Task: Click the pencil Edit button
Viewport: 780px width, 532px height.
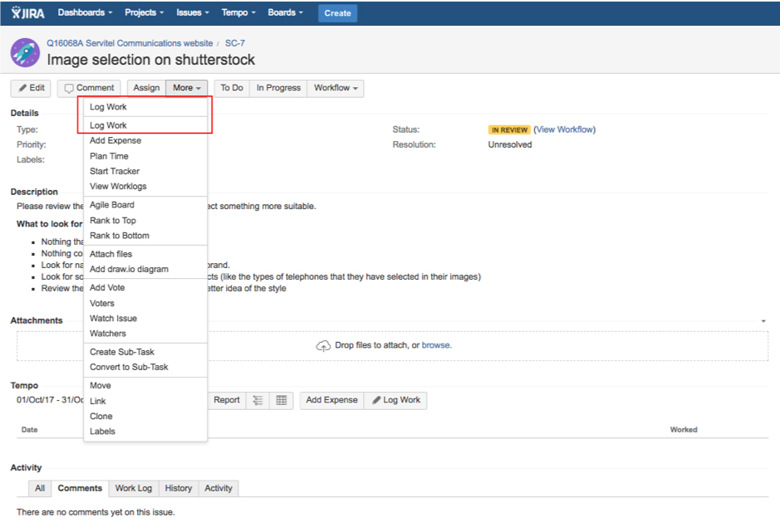Action: coord(31,88)
